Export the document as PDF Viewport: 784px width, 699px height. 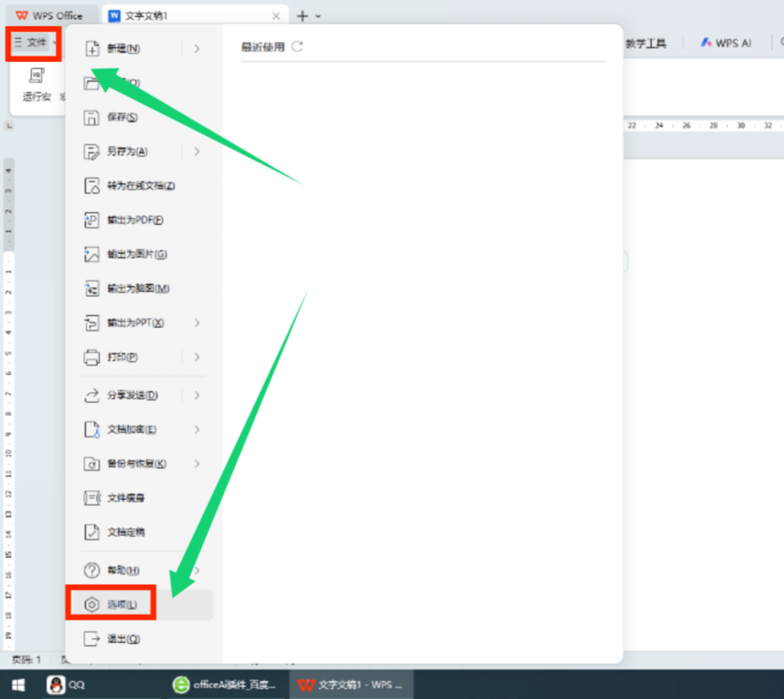click(136, 220)
